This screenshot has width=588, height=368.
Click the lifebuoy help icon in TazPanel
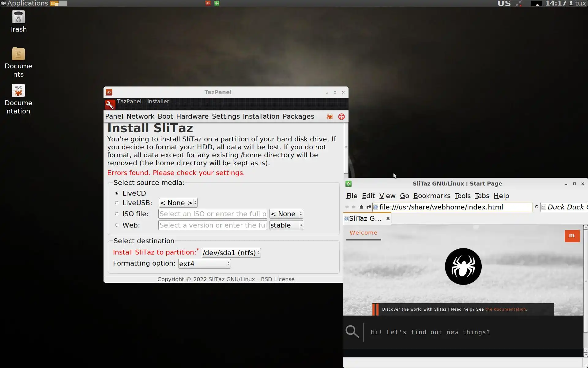(341, 117)
